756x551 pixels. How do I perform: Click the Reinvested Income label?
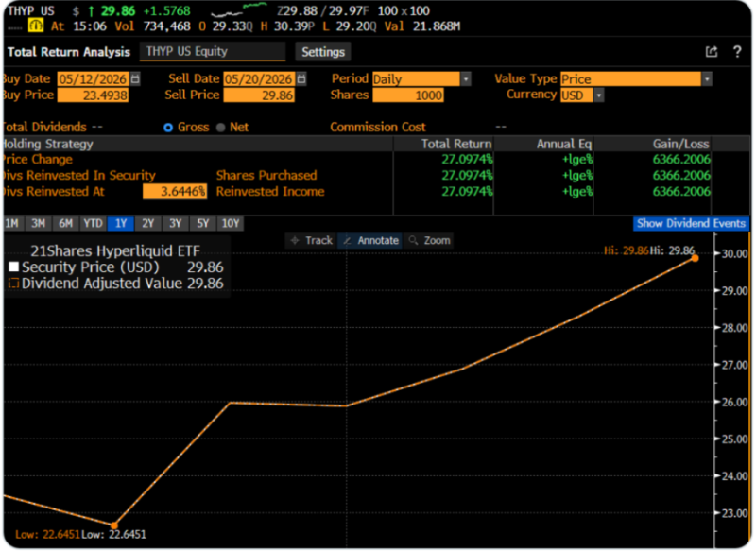(x=270, y=191)
